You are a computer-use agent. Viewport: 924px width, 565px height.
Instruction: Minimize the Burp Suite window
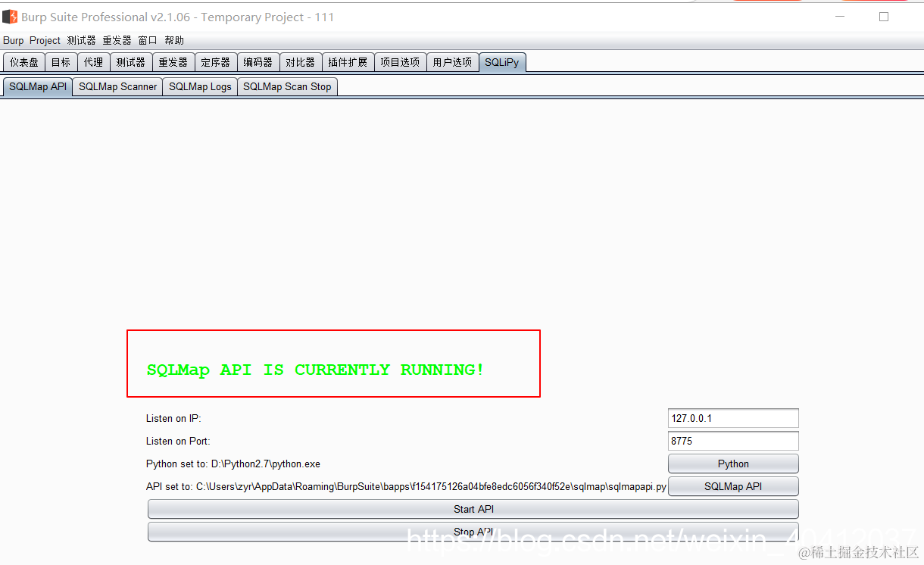841,17
